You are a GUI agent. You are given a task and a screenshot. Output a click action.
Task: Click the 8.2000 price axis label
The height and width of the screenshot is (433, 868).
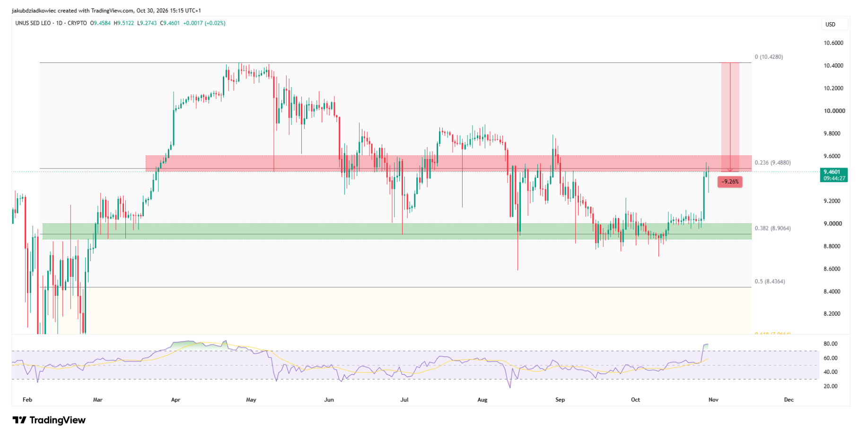coord(832,314)
